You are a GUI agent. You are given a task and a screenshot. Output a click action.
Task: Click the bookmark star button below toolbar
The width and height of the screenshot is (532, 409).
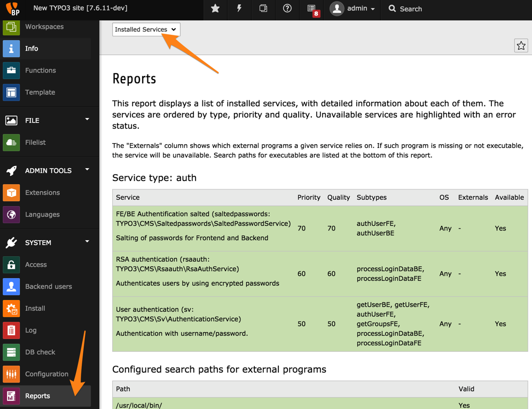tap(521, 46)
